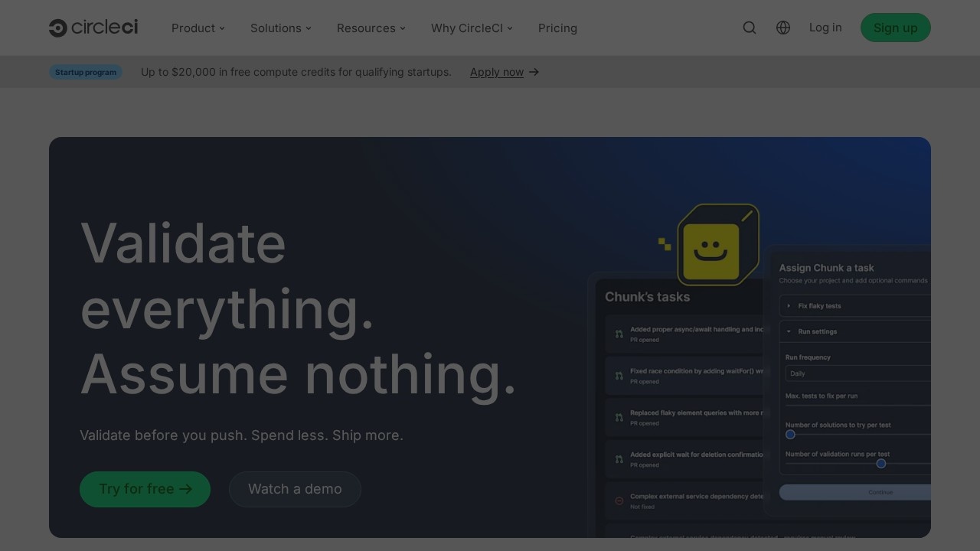980x551 pixels.
Task: Click the Watch a demo button
Action: pos(295,489)
